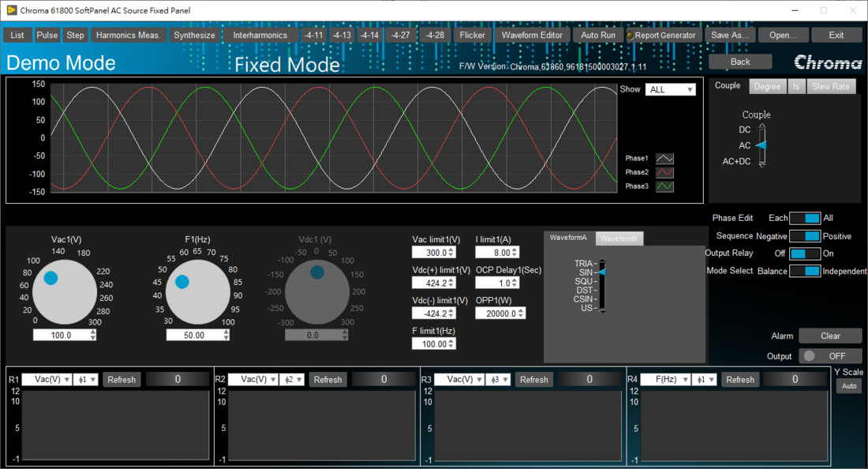Click the Output status indicator LED

pos(810,356)
